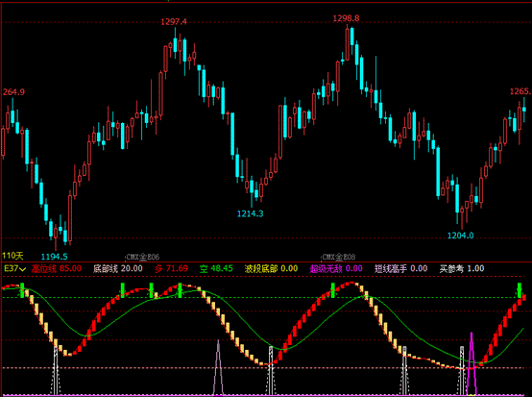The image size is (532, 397).
Task: Click the right CMX金E08 contract label
Action: click(339, 257)
